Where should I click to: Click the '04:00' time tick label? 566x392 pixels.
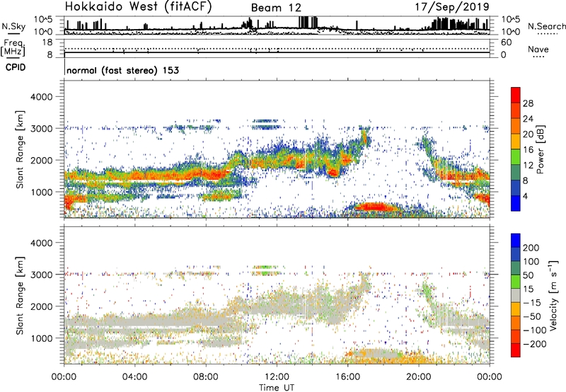(134, 377)
